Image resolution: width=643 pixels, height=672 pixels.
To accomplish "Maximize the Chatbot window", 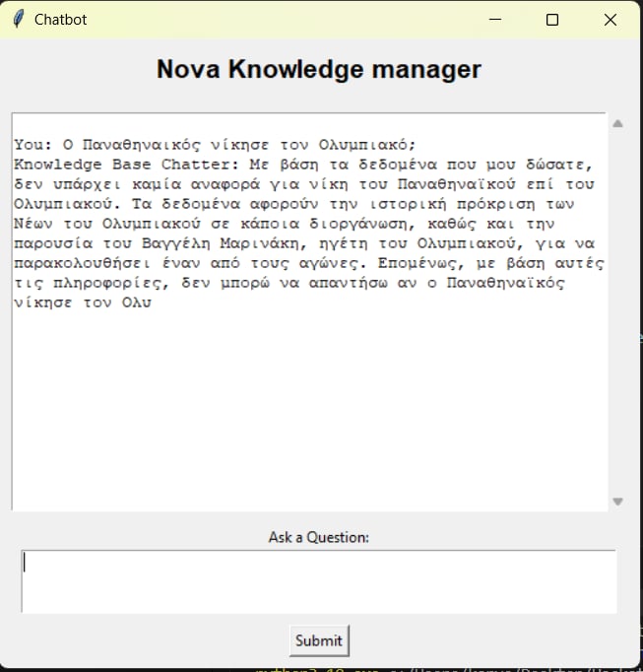I will tap(552, 20).
